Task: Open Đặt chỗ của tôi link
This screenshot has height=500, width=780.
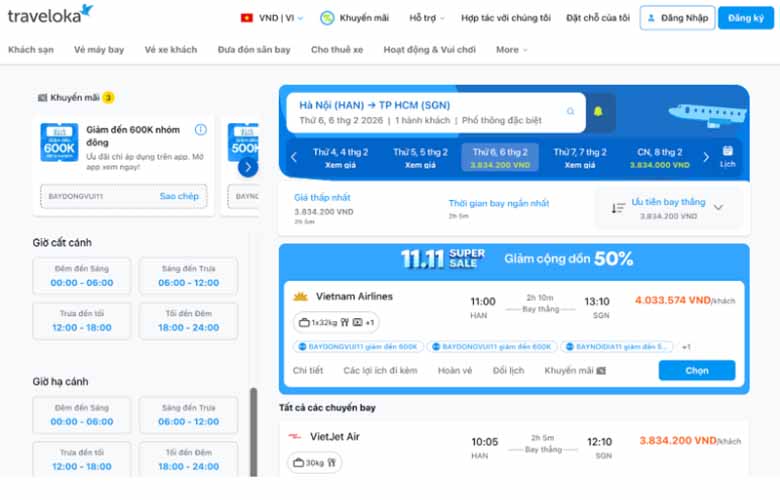Action: click(598, 18)
